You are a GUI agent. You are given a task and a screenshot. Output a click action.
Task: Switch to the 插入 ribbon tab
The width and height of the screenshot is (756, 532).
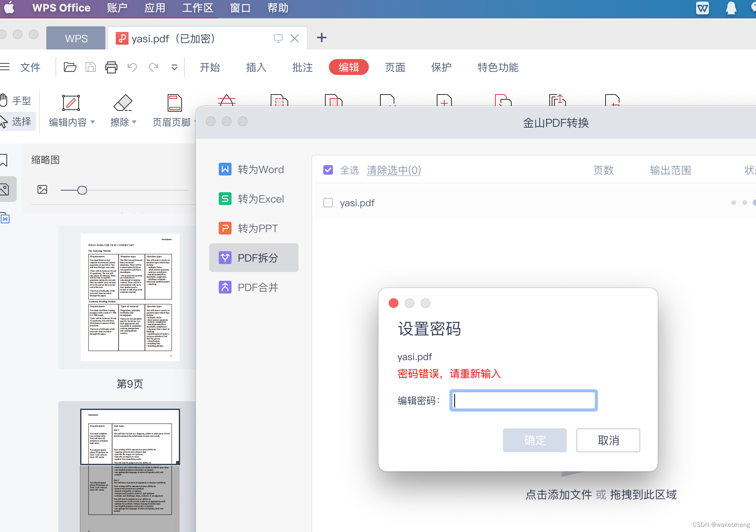(x=256, y=67)
